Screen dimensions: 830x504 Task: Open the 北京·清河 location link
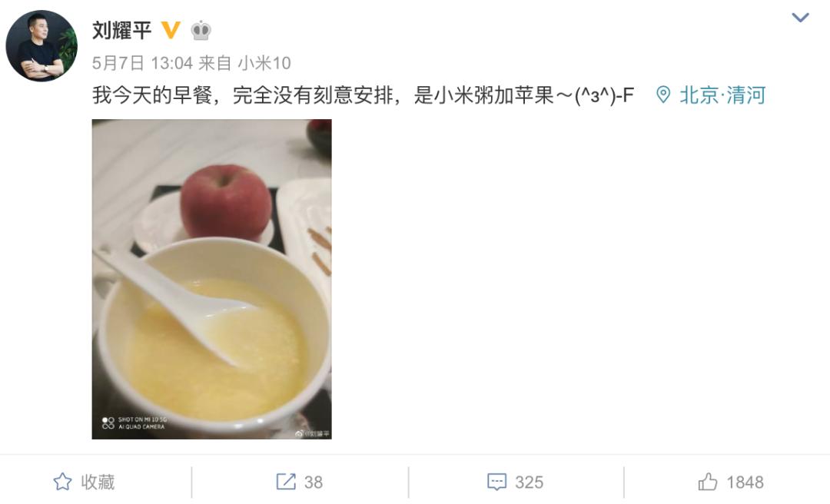(x=722, y=95)
